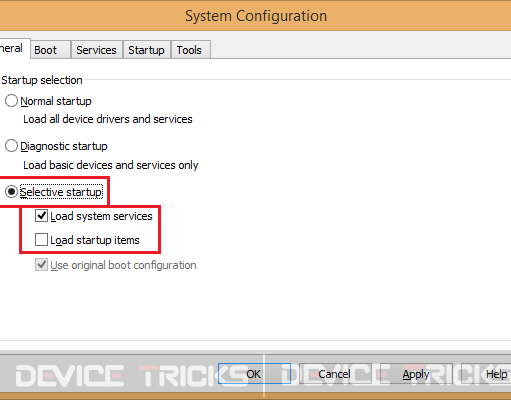This screenshot has width=511, height=400.
Task: Enable the Load startup items checkbox
Action: [41, 240]
